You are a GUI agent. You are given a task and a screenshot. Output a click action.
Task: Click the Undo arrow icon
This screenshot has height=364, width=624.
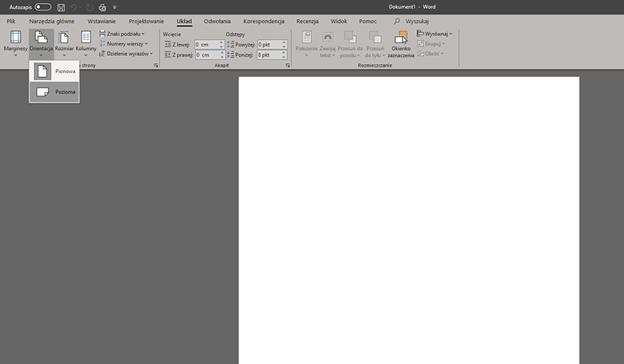[x=74, y=7]
